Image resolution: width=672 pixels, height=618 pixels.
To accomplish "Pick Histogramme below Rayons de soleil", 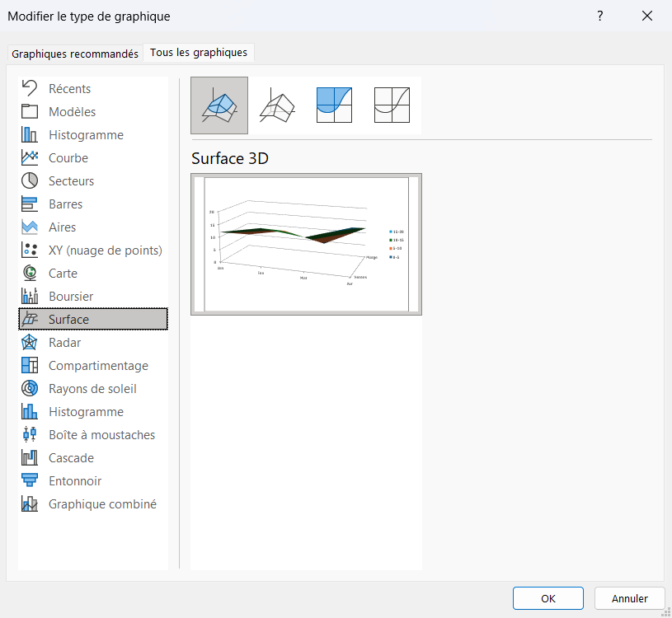I will (86, 412).
